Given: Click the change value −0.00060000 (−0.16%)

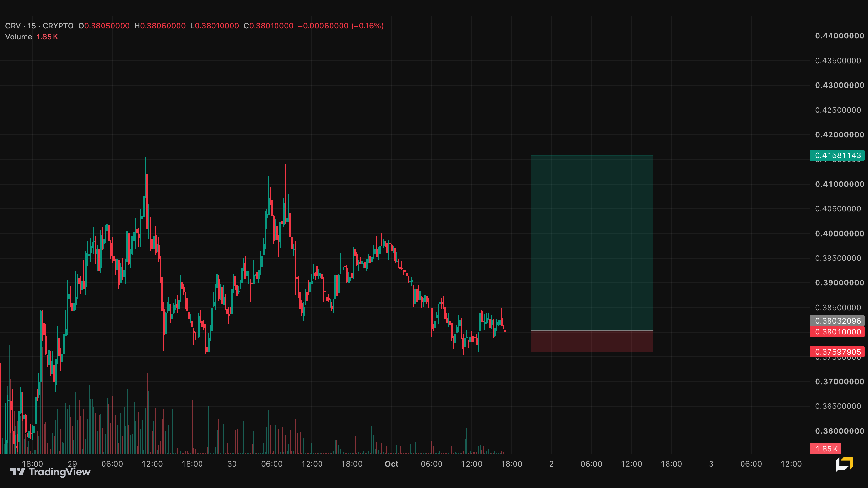Looking at the screenshot, I should 341,26.
